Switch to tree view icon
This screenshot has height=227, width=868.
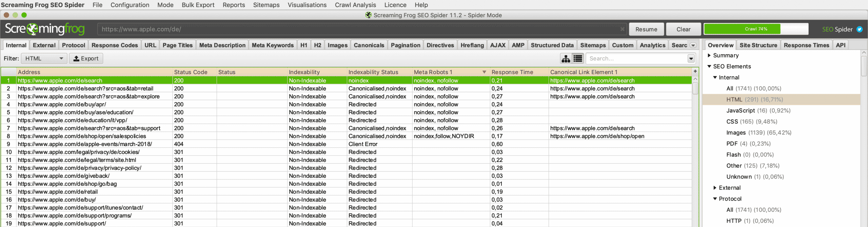click(566, 59)
